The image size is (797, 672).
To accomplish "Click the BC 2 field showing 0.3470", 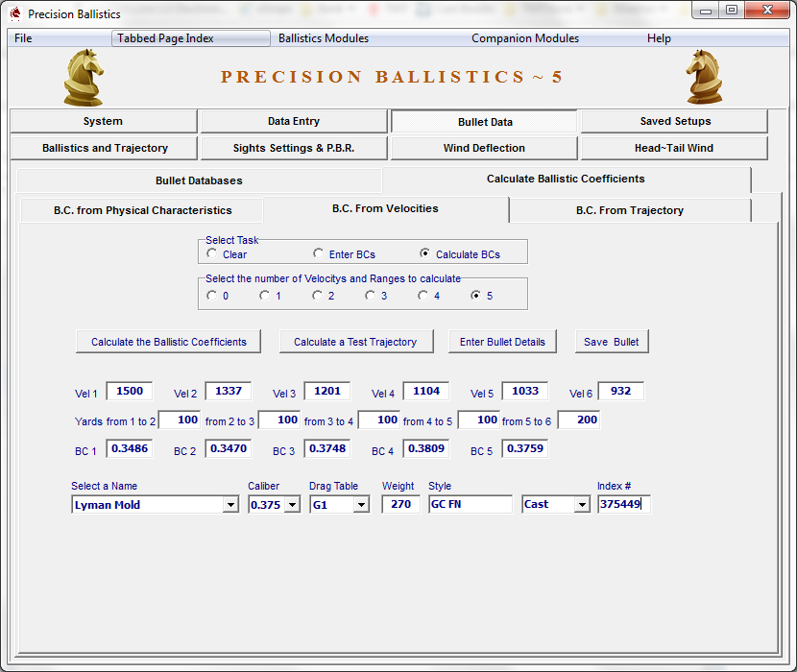I will (229, 448).
